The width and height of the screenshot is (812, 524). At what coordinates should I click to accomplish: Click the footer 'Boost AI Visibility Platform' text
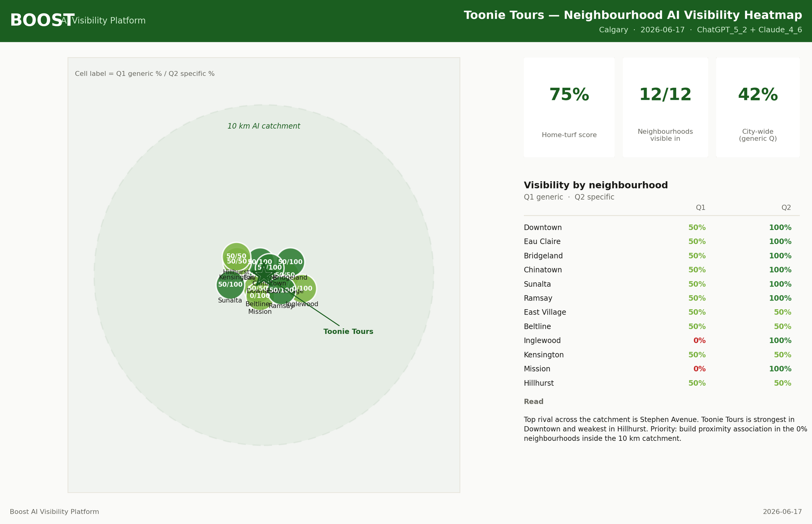point(55,512)
